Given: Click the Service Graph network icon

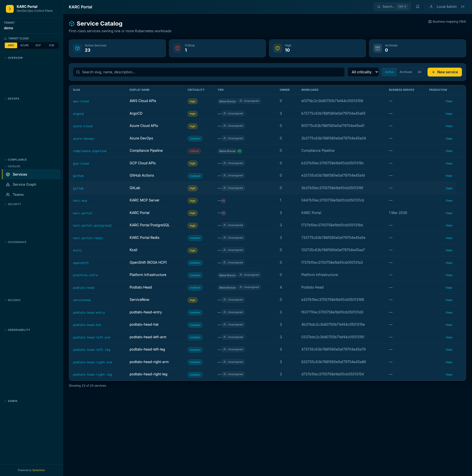Looking at the screenshot, I should tap(8, 184).
